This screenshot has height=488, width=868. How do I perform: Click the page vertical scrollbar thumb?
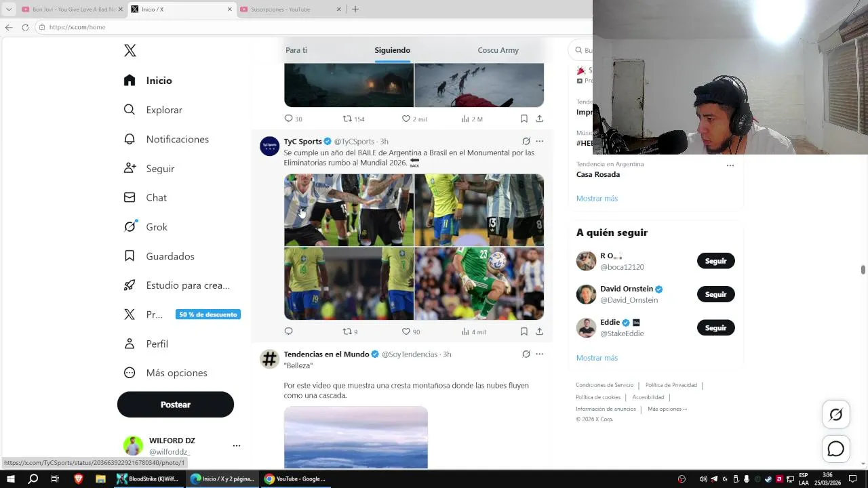point(863,270)
